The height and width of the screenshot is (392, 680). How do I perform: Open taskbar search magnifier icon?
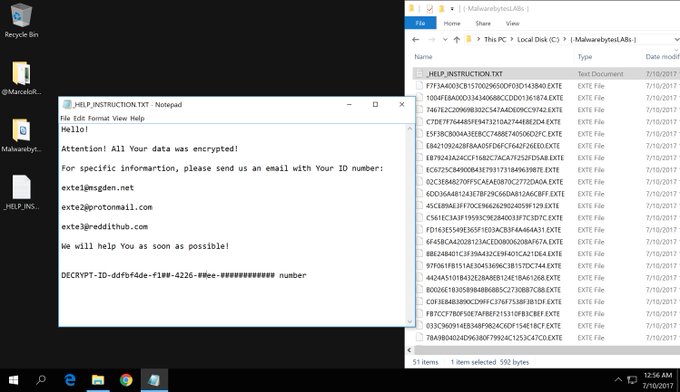(x=41, y=380)
